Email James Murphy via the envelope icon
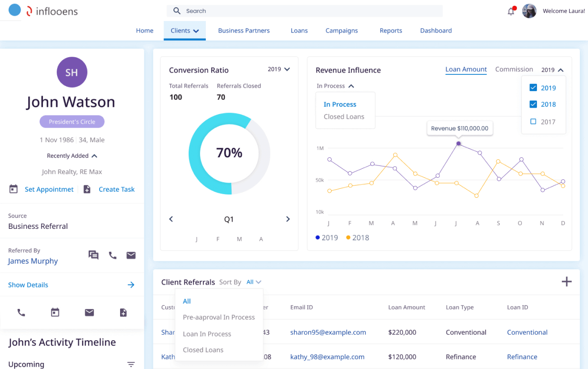This screenshot has width=588, height=369. pyautogui.click(x=131, y=255)
